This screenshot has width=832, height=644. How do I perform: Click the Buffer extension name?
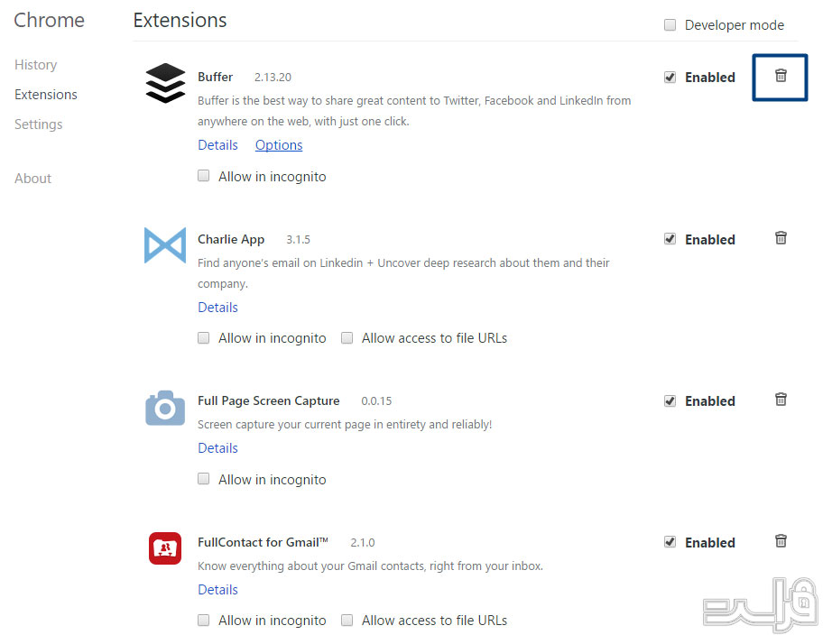click(216, 77)
